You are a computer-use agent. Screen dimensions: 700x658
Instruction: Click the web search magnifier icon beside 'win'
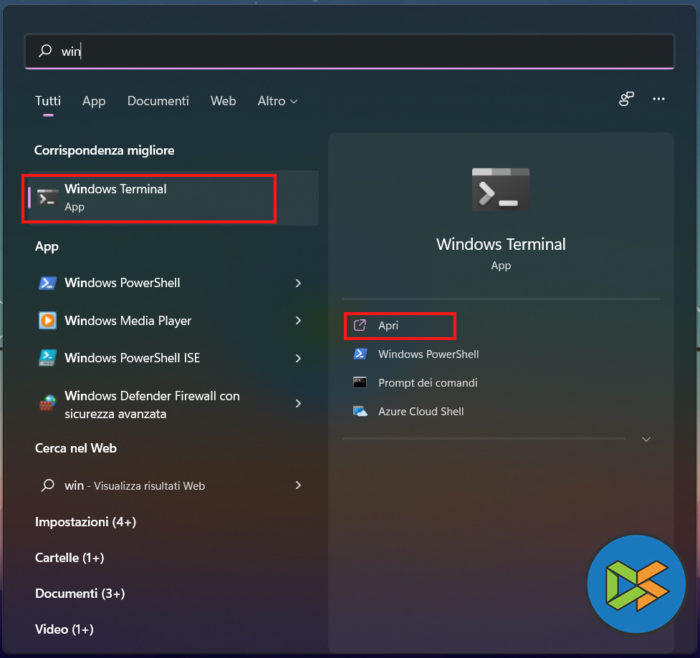click(47, 485)
